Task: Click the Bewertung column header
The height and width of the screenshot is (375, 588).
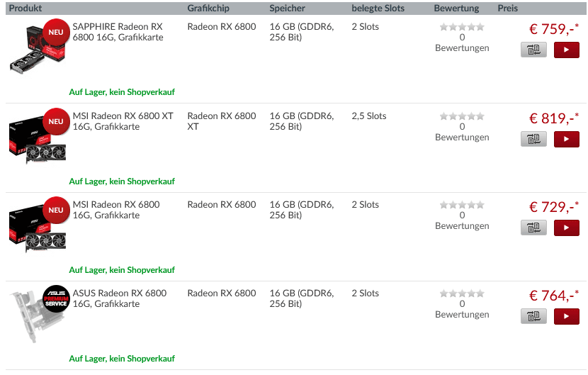Action: coord(456,9)
